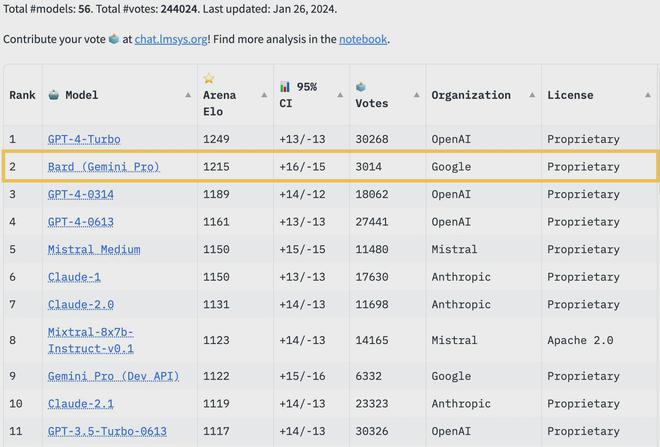Sort by Votes column arrow

tap(417, 95)
